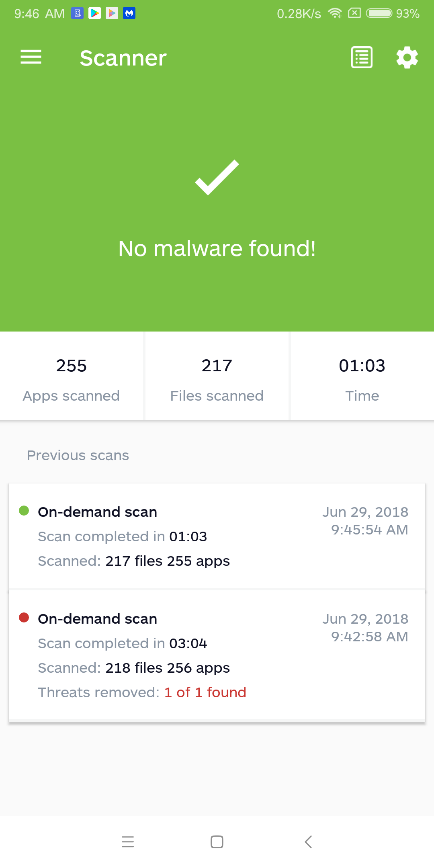Viewport: 434px width, 868px height.
Task: Tap the green status dot of latest scan
Action: (24, 510)
